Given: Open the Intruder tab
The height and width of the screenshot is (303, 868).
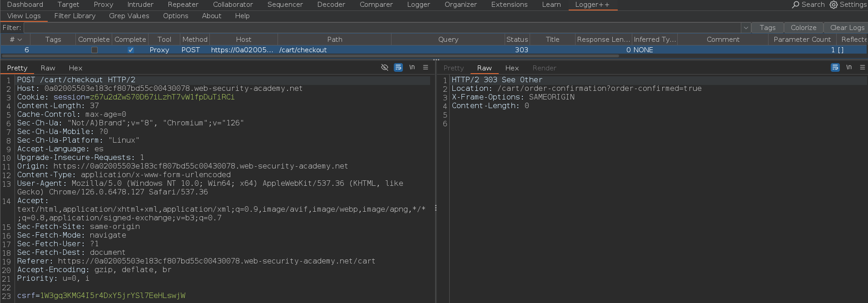Looking at the screenshot, I should (140, 5).
